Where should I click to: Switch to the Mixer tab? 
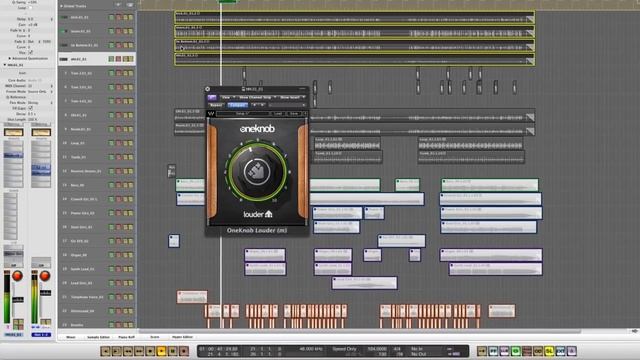tap(71, 337)
